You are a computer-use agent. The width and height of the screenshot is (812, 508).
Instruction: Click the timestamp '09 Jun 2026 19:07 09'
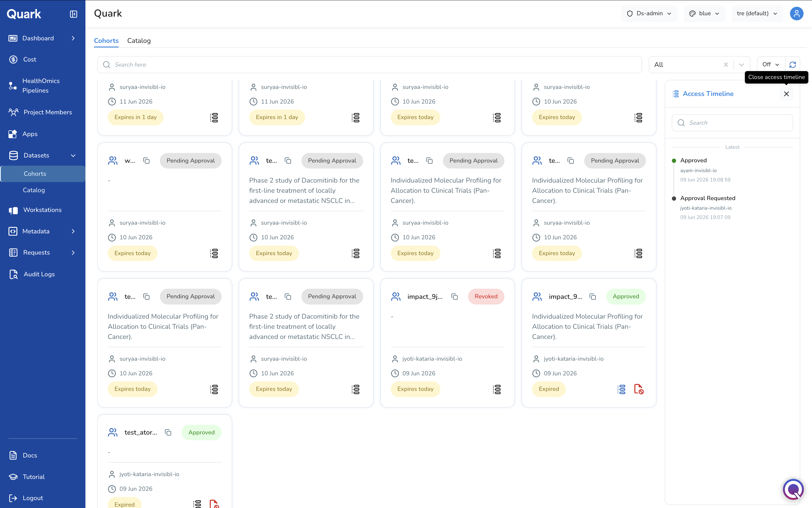pyautogui.click(x=705, y=217)
